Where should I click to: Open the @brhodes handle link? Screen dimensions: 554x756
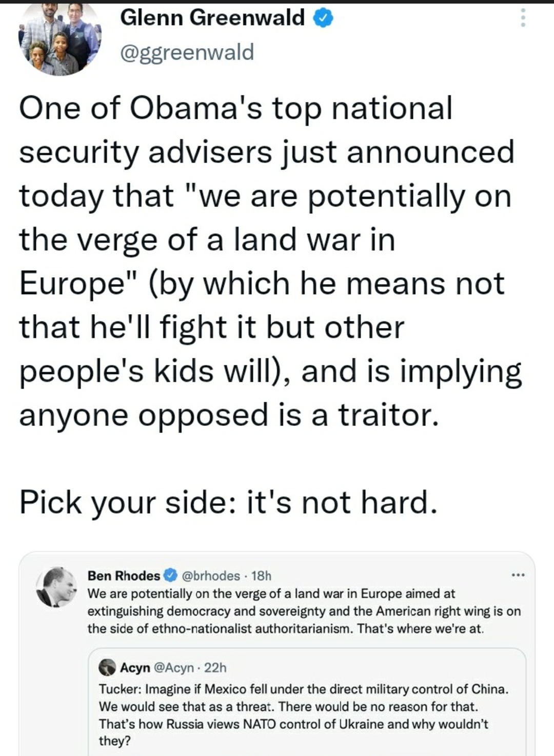211,576
